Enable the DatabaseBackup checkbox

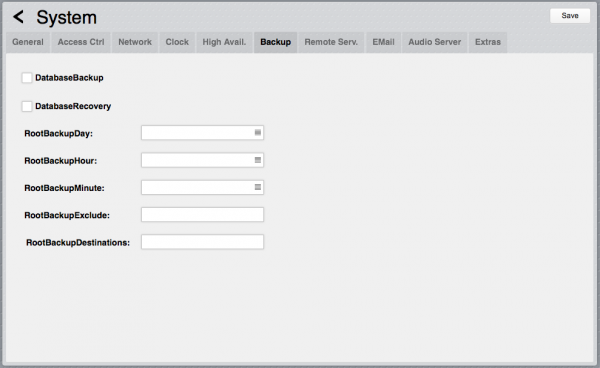(x=27, y=78)
